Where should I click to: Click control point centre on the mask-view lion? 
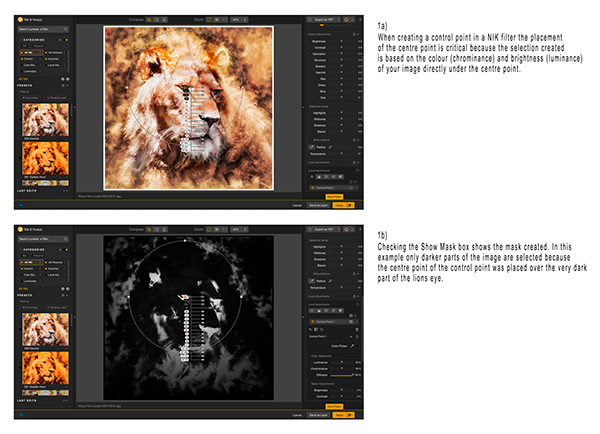pos(185,297)
